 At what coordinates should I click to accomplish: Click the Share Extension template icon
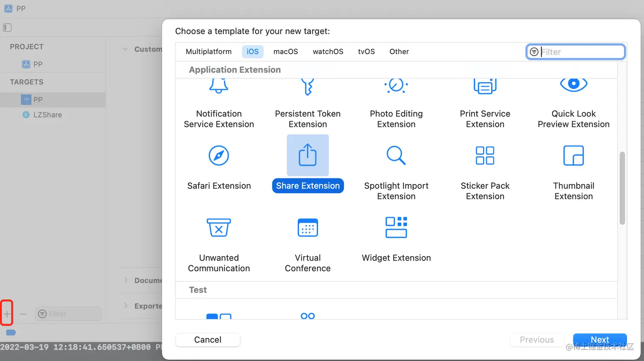point(308,155)
